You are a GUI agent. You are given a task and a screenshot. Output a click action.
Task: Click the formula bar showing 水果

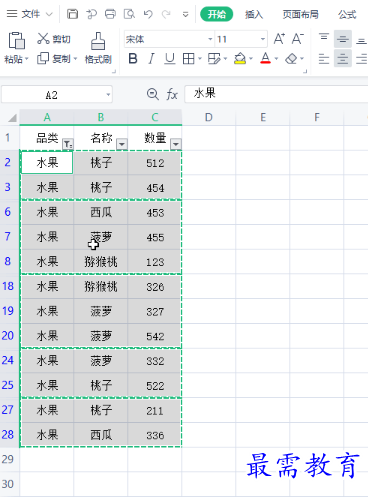click(276, 94)
